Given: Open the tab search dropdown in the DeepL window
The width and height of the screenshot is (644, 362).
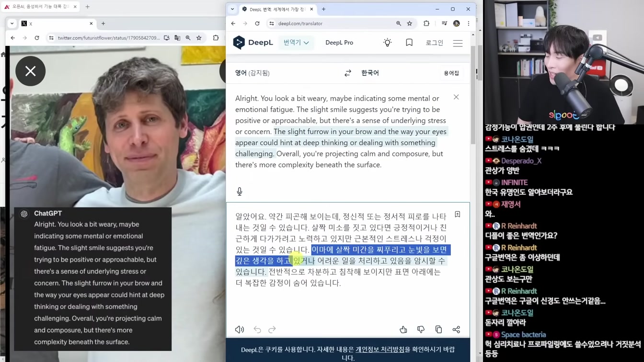Looking at the screenshot, I should click(232, 9).
